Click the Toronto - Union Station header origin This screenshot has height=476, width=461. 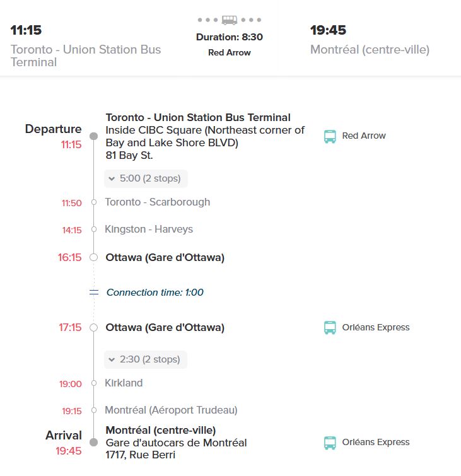pyautogui.click(x=86, y=55)
